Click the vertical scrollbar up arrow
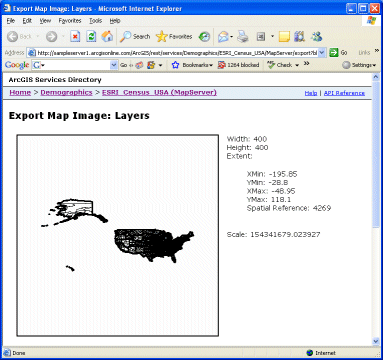The height and width of the screenshot is (360, 383). point(376,77)
